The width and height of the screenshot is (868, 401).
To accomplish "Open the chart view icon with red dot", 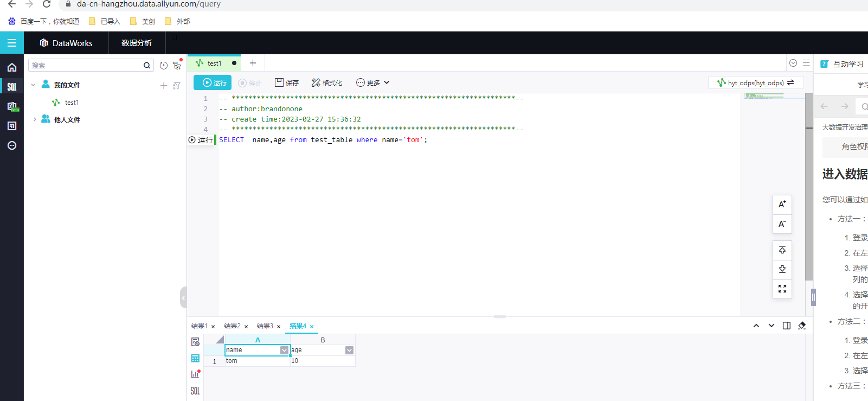I will (196, 374).
